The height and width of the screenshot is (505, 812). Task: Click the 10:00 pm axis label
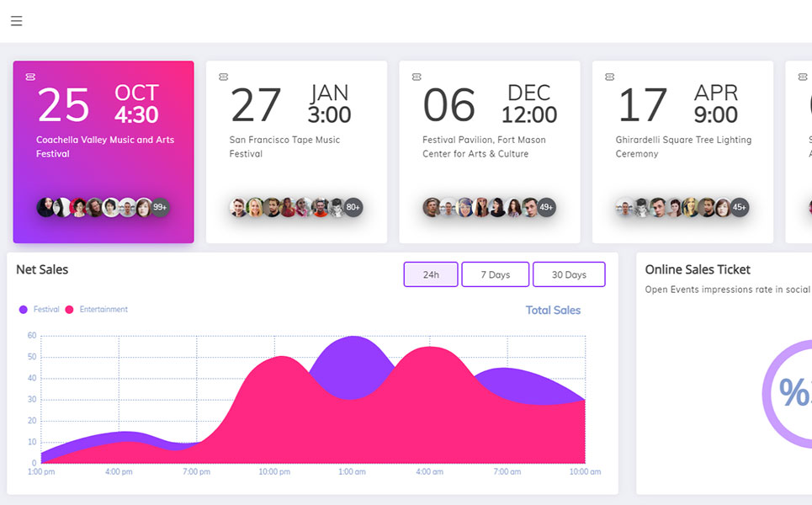click(274, 472)
